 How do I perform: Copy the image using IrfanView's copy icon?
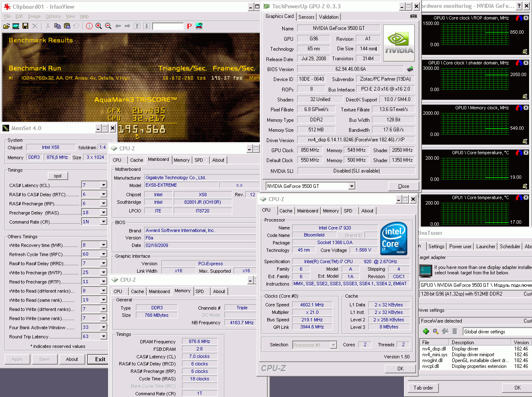click(x=57, y=26)
